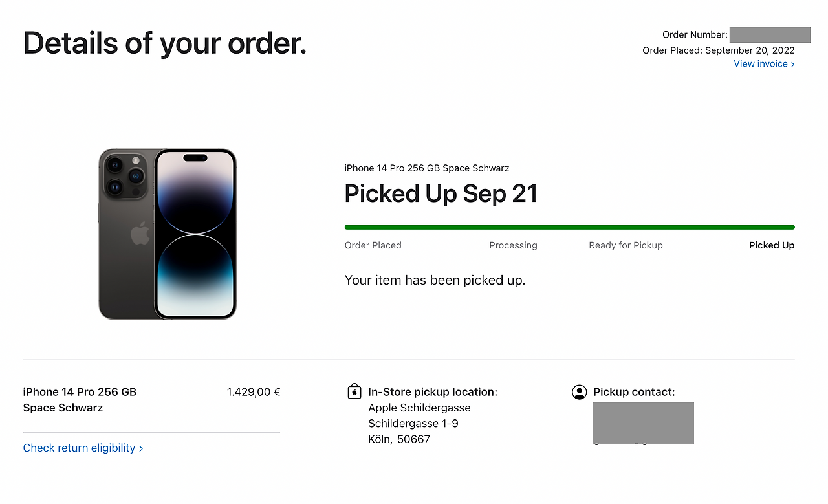The height and width of the screenshot is (504, 828).
Task: Click the shopping bag pickup location icon
Action: tap(354, 391)
